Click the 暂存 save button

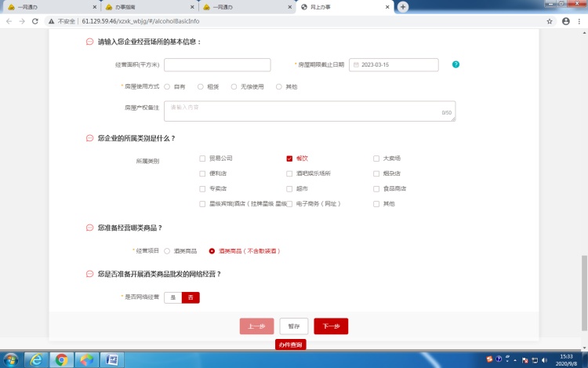tap(294, 326)
